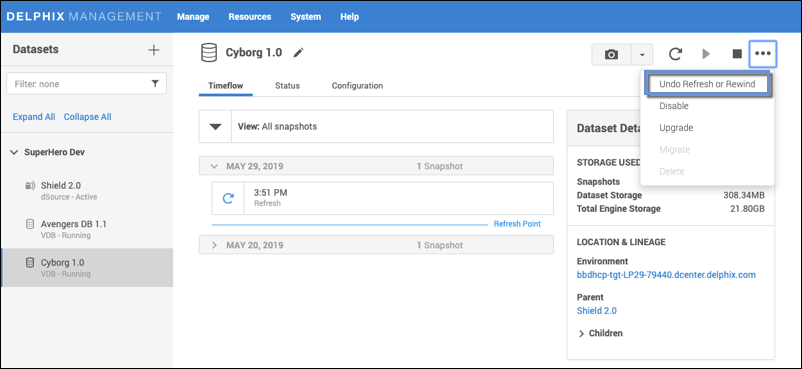This screenshot has height=369, width=802.
Task: Open the Shield 2.0 parent link
Action: coord(596,311)
